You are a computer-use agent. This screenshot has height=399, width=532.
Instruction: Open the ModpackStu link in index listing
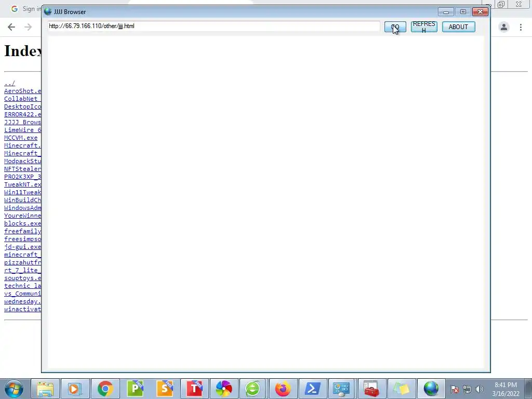22,161
